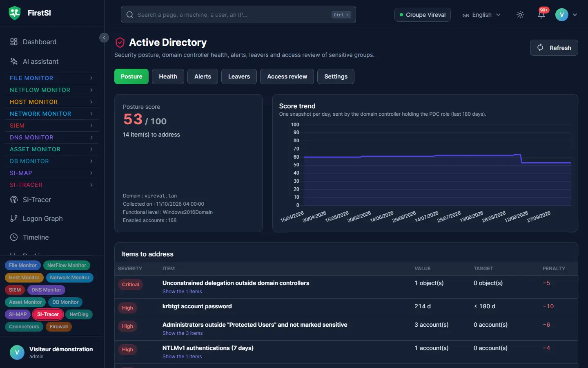588x368 pixels.
Task: Toggle the Connecteurs filter chip
Action: pyautogui.click(x=24, y=327)
